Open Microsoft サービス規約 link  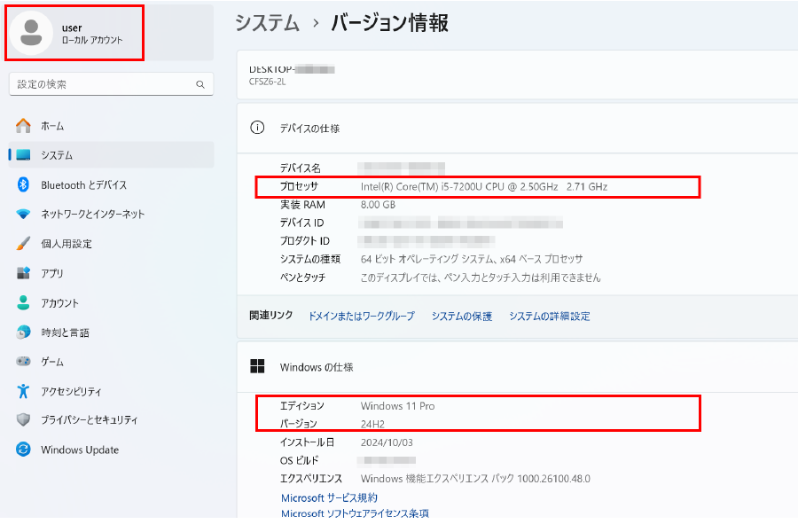[329, 497]
